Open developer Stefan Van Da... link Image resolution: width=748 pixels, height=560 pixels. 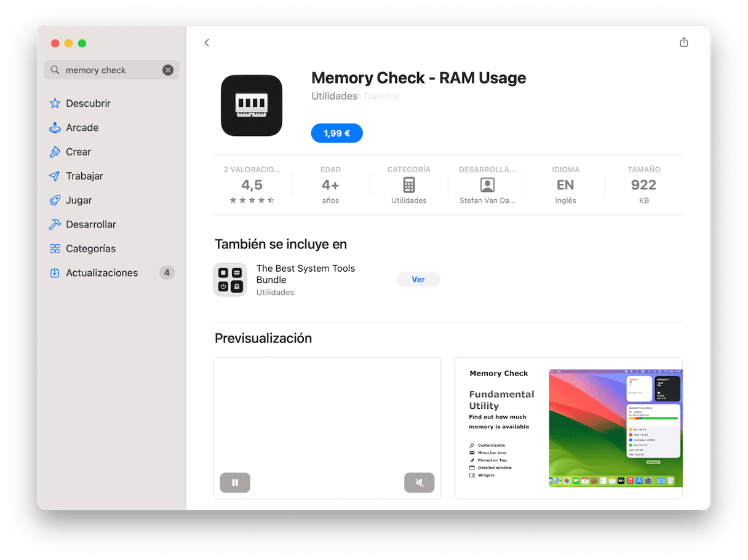487,200
